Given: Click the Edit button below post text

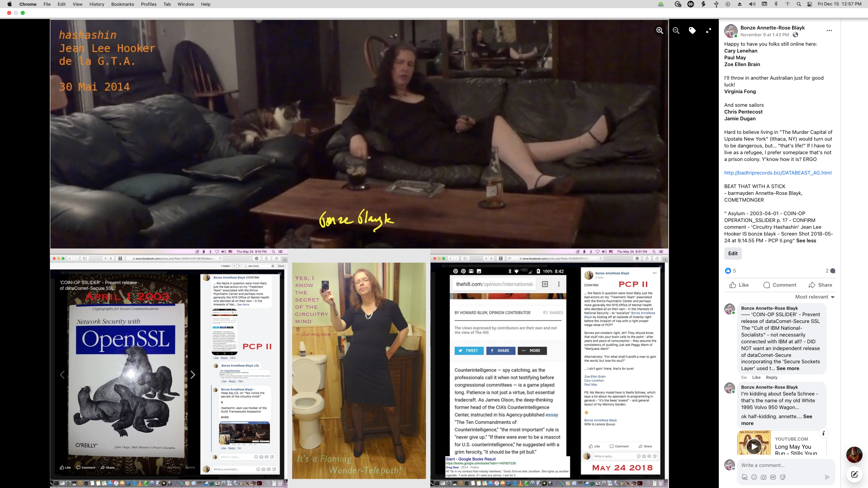Looking at the screenshot, I should (733, 253).
